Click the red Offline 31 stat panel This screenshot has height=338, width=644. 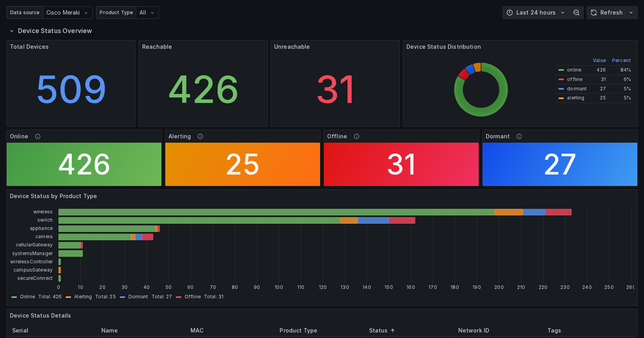(x=401, y=164)
